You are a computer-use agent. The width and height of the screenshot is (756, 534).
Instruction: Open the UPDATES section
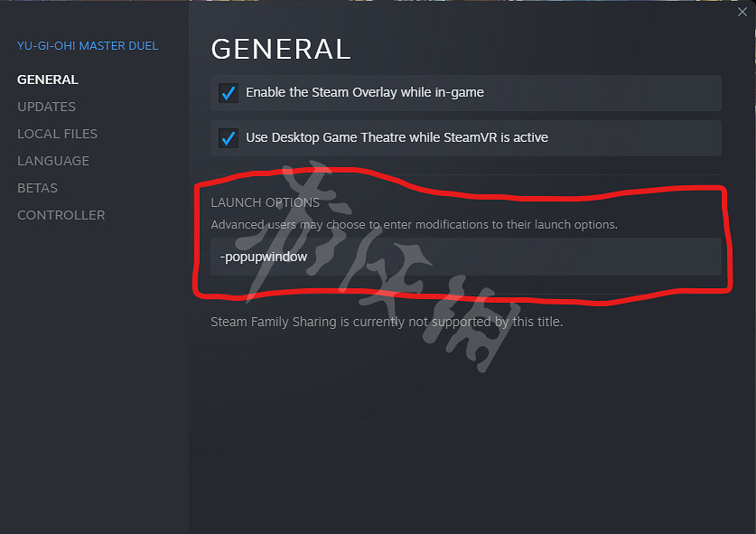pos(46,107)
